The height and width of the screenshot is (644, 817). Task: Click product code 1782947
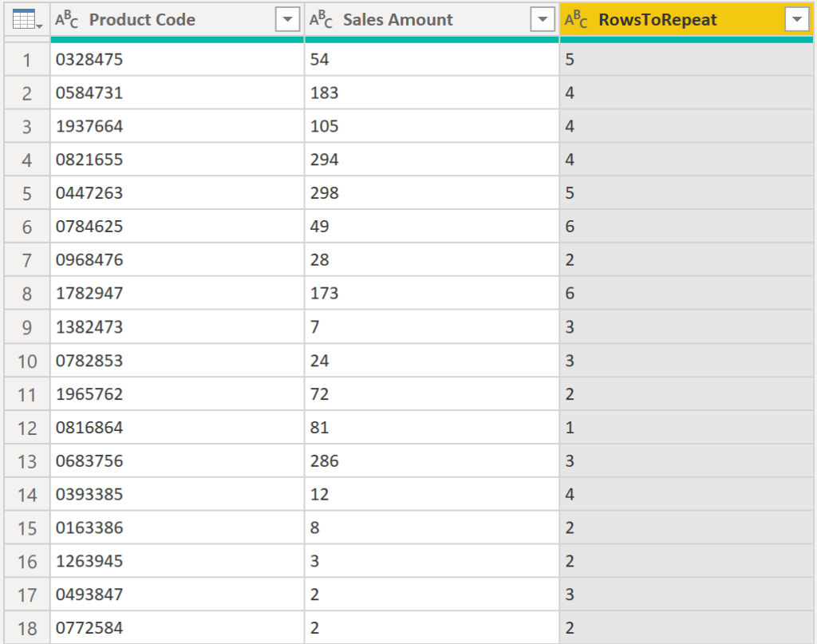point(89,293)
